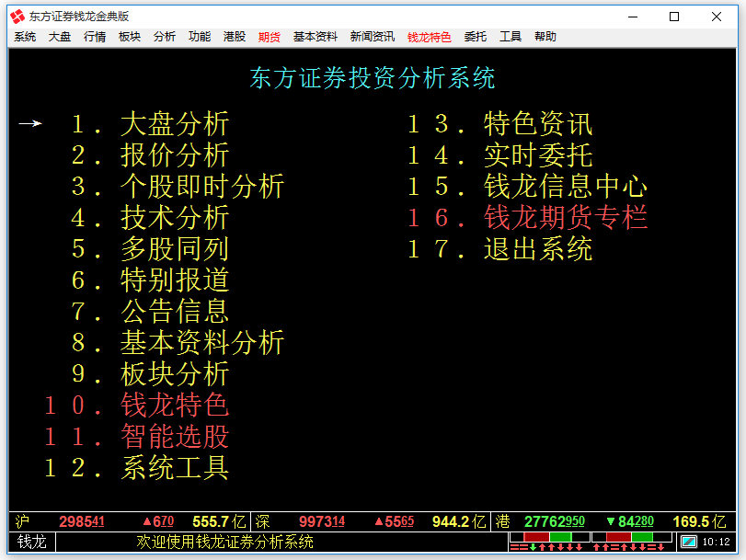746x560 pixels.
Task: Click the Shanghai index value 298541
Action: [81, 522]
